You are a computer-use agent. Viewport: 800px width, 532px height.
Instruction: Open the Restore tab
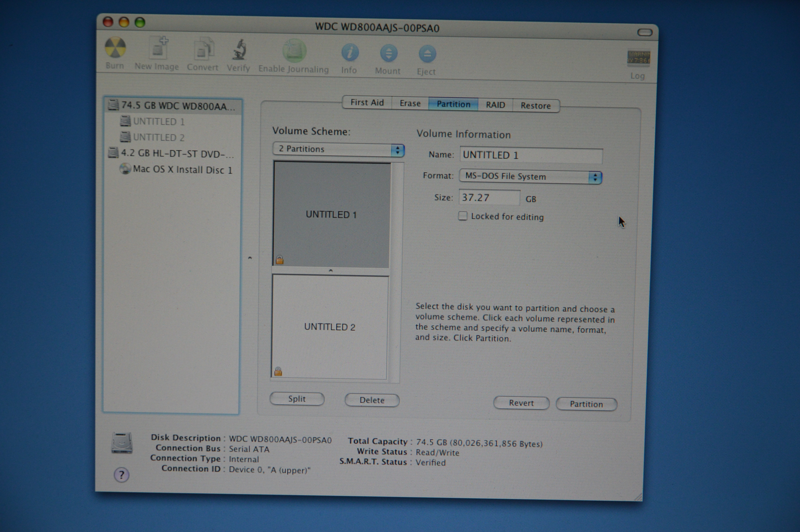(x=536, y=106)
